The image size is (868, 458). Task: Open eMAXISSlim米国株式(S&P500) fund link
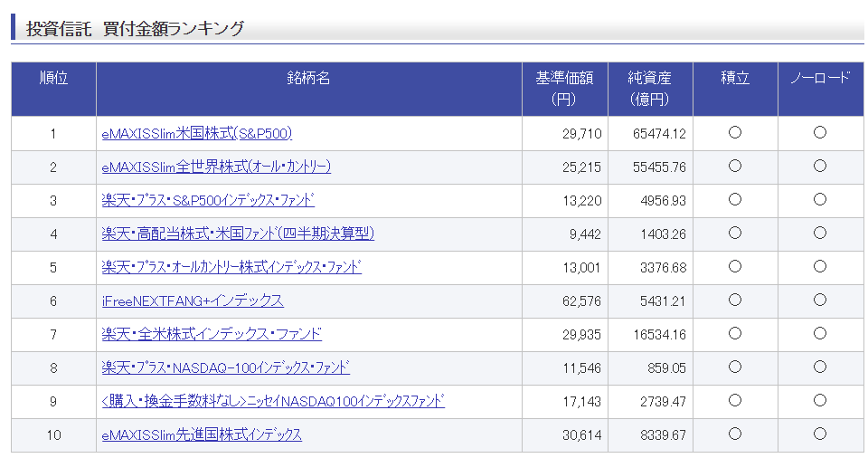[196, 133]
